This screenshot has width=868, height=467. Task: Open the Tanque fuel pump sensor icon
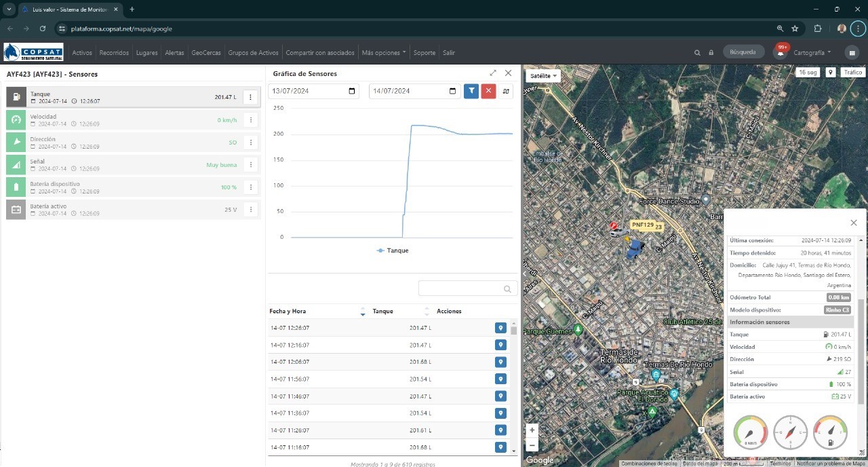[x=15, y=97]
